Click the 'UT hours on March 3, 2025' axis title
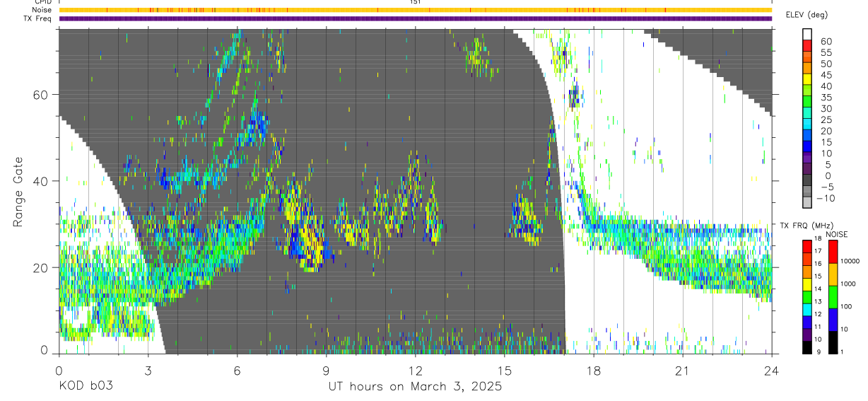This screenshot has height=401, width=868. click(415, 388)
